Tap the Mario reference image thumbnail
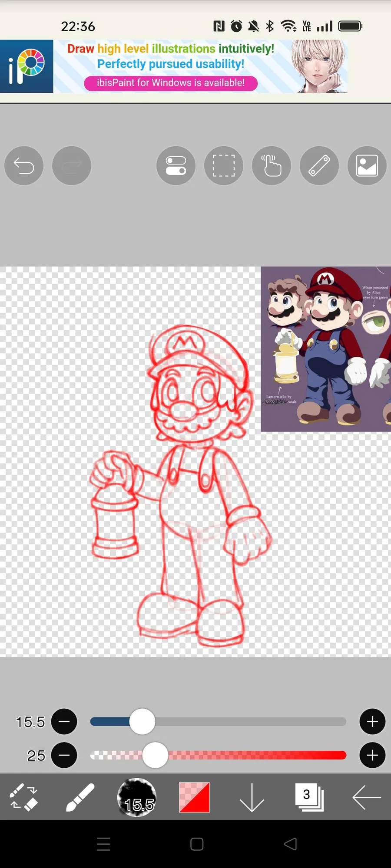 (326, 349)
